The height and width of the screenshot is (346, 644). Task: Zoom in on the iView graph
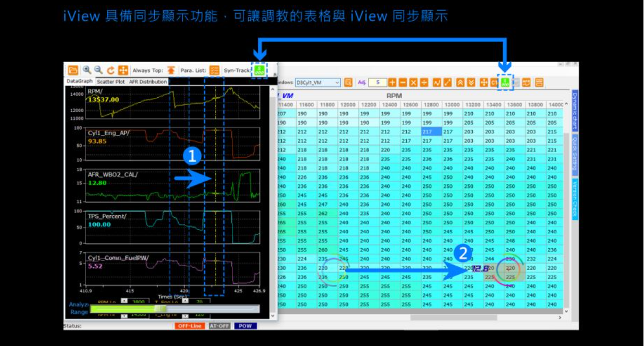tap(87, 70)
